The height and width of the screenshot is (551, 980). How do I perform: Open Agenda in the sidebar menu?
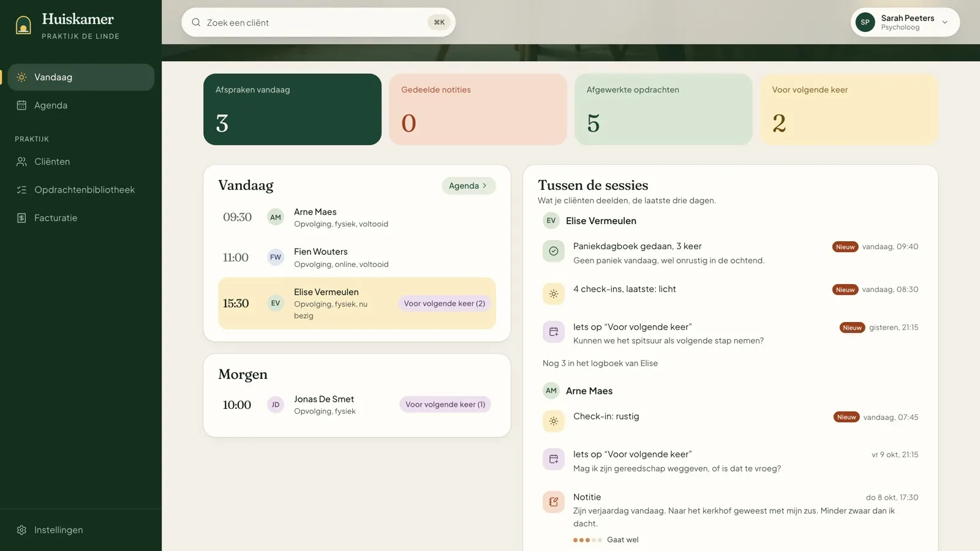(81, 105)
